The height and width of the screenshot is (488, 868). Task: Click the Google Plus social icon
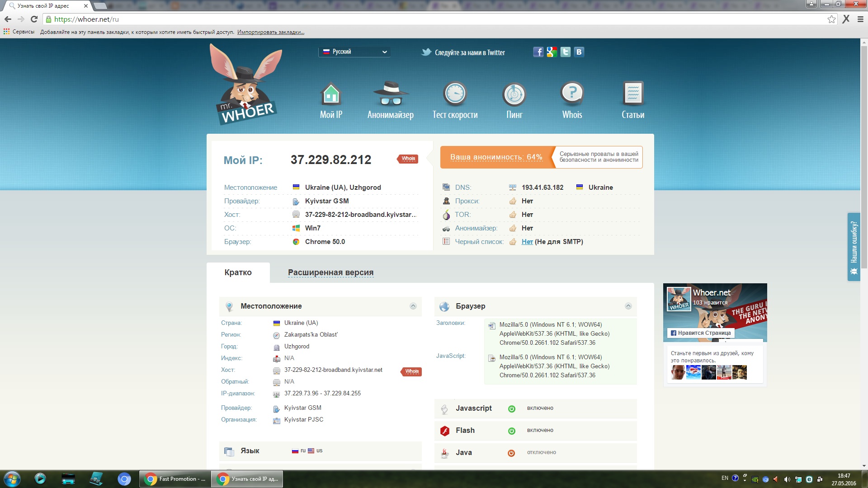(x=552, y=52)
